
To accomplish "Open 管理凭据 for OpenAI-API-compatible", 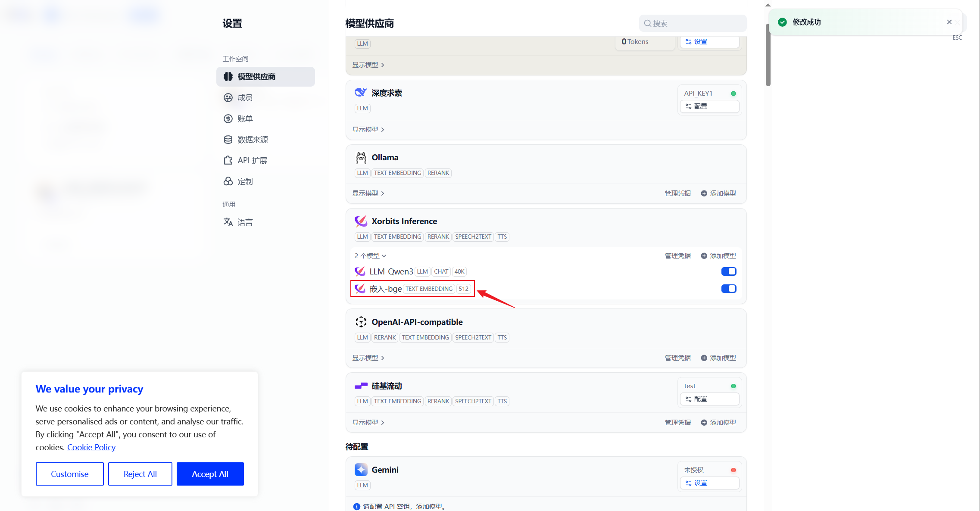I will pyautogui.click(x=677, y=358).
